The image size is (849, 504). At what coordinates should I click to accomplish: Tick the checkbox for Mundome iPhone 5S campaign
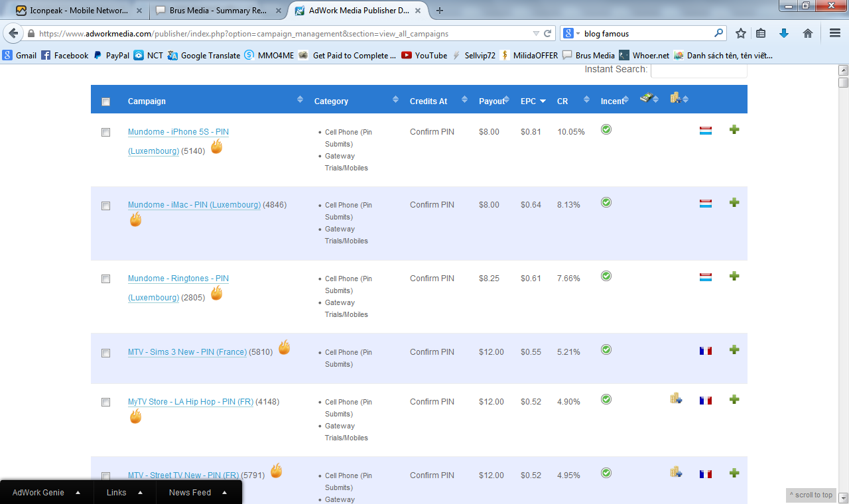pos(105,133)
